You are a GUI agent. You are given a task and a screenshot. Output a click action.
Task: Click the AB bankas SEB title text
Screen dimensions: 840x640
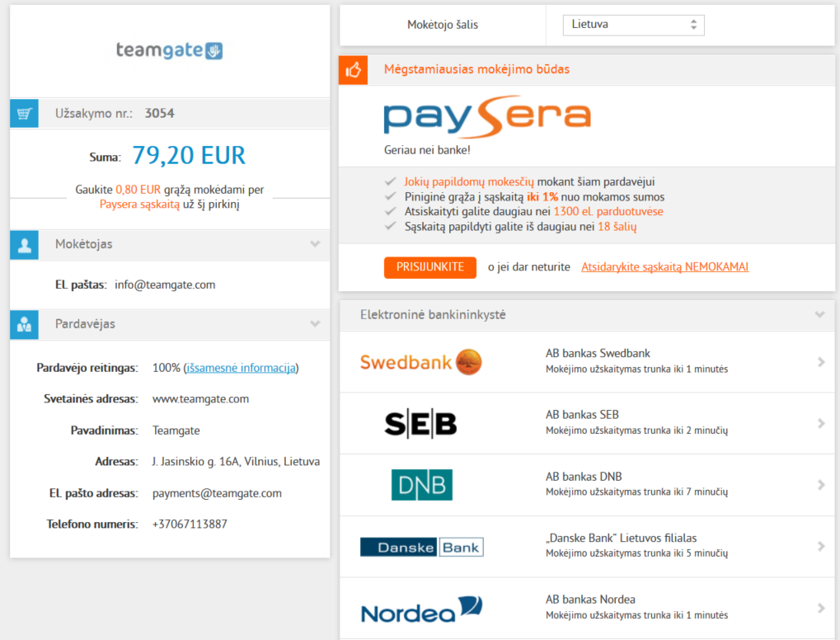coord(582,415)
